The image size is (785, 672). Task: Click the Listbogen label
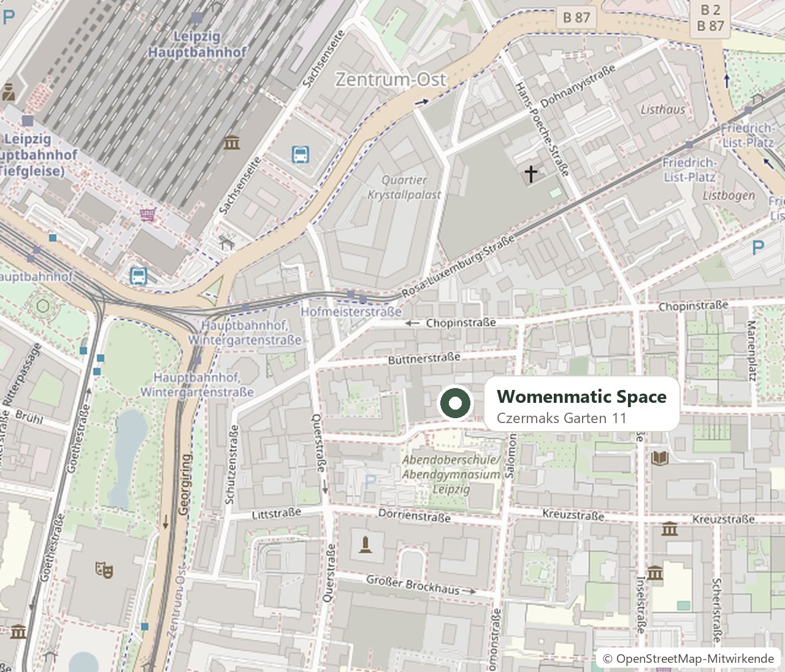[729, 196]
